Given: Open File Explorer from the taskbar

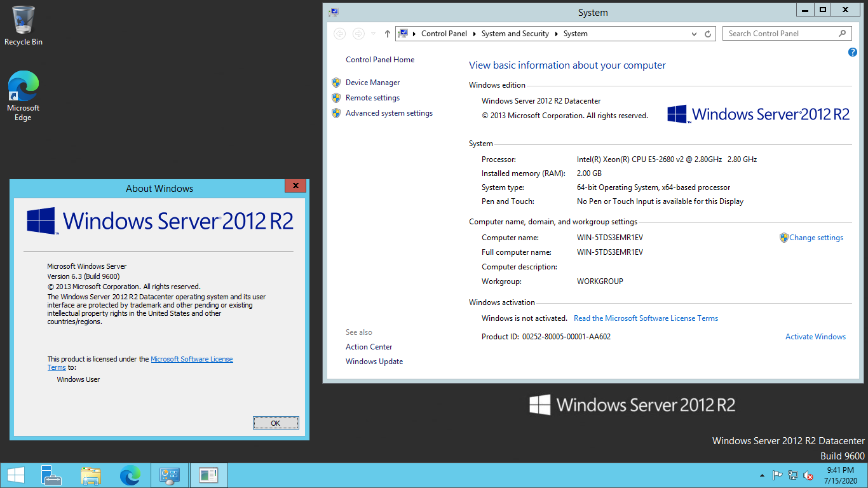Looking at the screenshot, I should (91, 475).
